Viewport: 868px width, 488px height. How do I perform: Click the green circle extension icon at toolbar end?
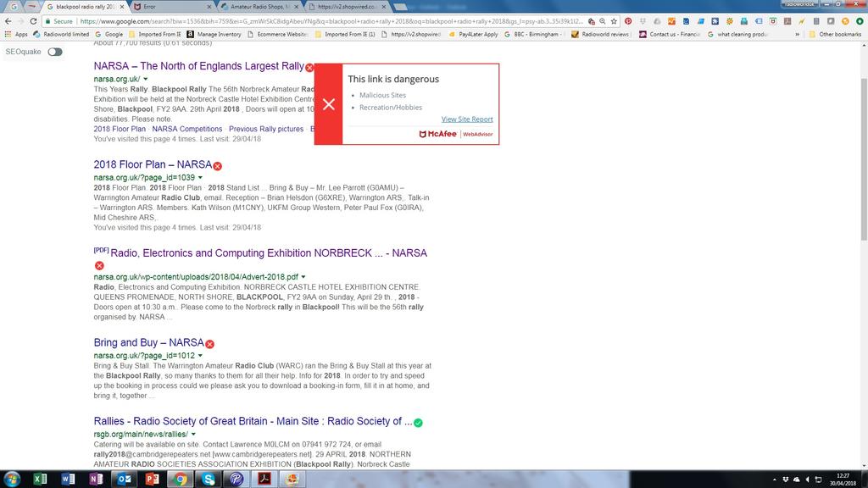[860, 21]
